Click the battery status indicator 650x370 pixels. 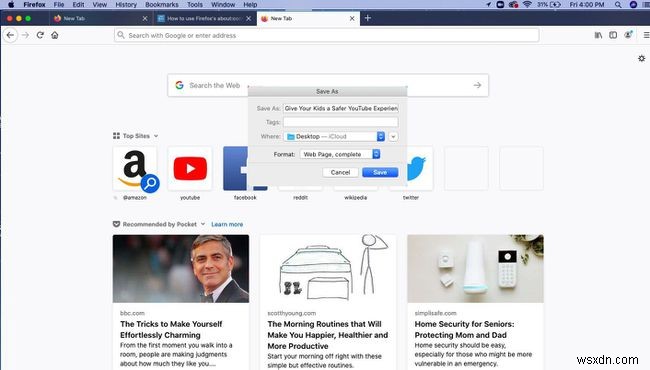coord(549,5)
